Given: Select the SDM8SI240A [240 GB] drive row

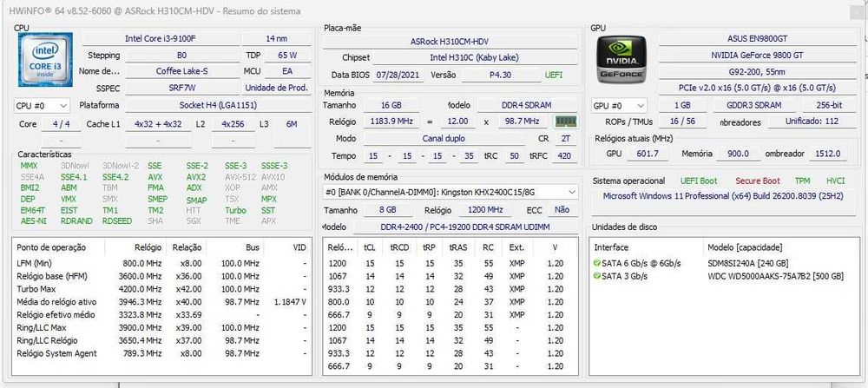Looking at the screenshot, I should click(x=724, y=263).
